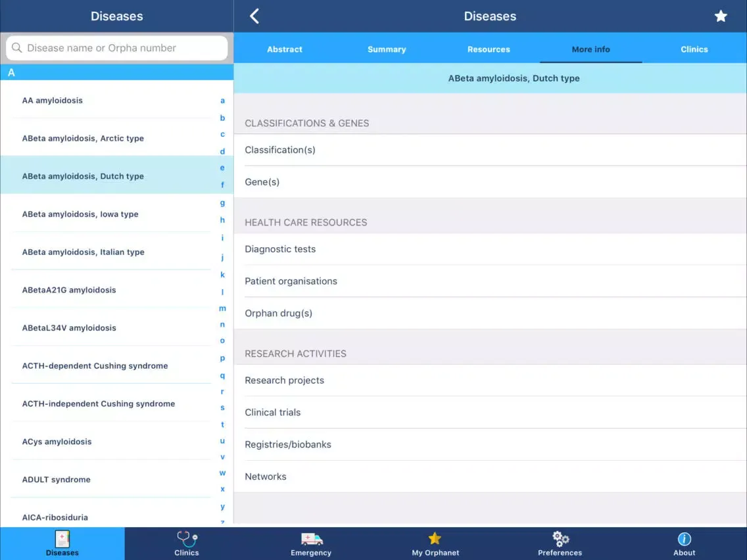Open the Gene(s) row
This screenshot has height=560, width=747.
tap(490, 182)
